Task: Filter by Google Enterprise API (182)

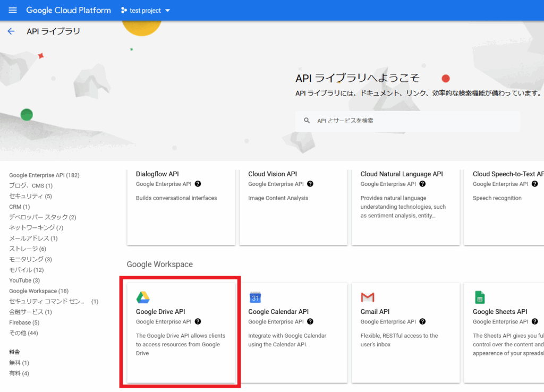Action: (44, 175)
